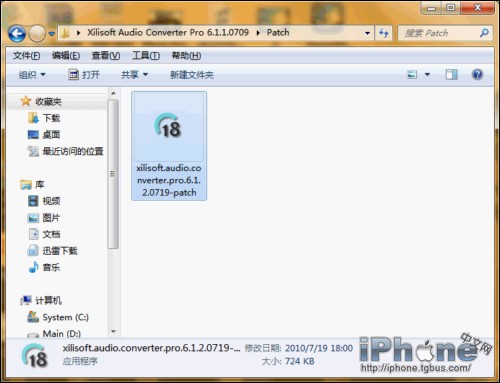The width and height of the screenshot is (500, 383).
Task: Open the 文件(F) menu
Action: (27, 56)
